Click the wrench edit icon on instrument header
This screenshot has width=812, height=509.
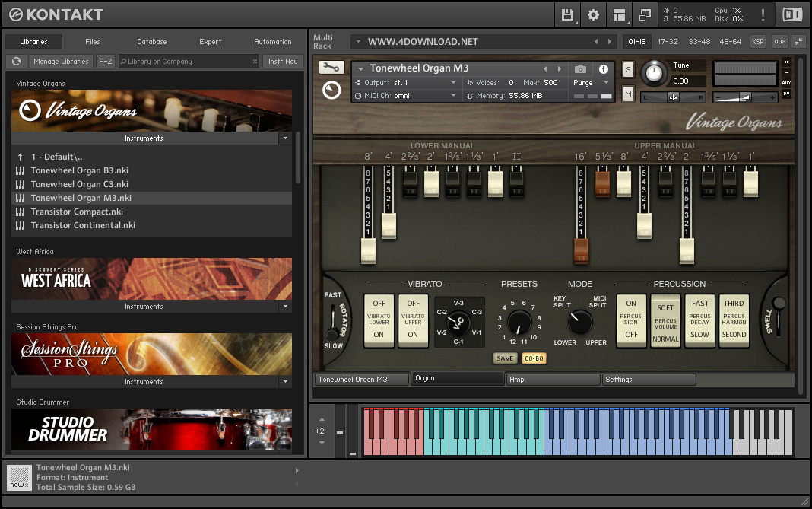click(331, 68)
